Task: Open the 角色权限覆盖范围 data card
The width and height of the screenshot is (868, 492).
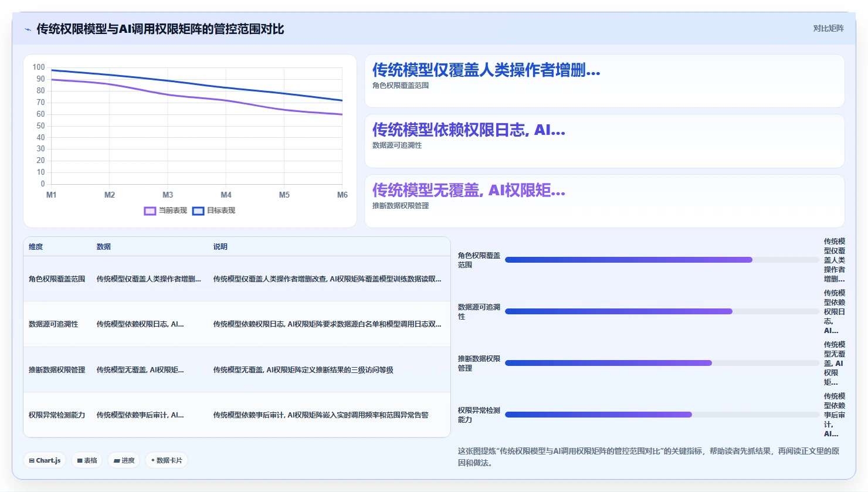Action: click(605, 81)
